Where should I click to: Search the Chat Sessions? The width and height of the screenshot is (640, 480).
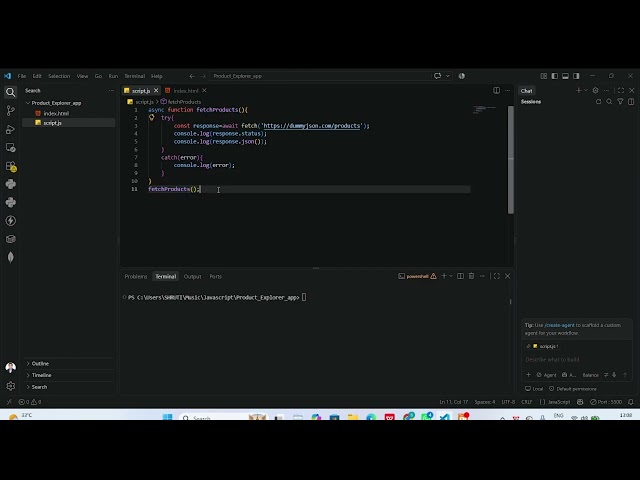click(x=609, y=102)
